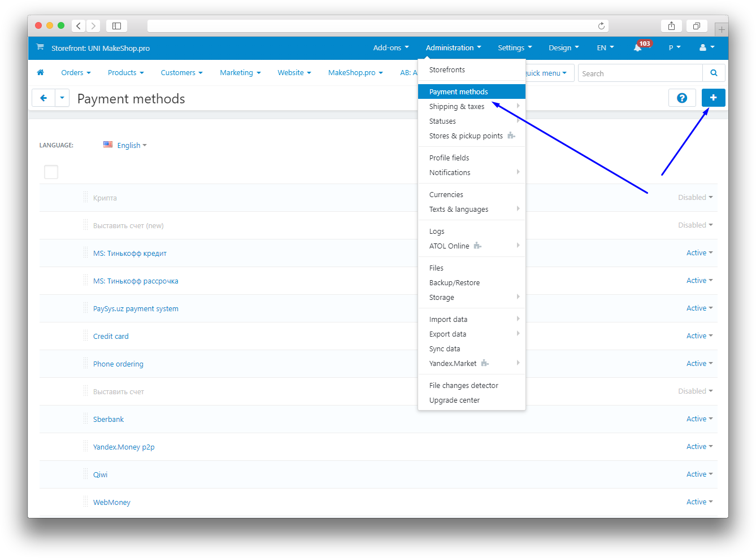Choose Shipping & taxes menu item
756x558 pixels.
pyautogui.click(x=457, y=106)
